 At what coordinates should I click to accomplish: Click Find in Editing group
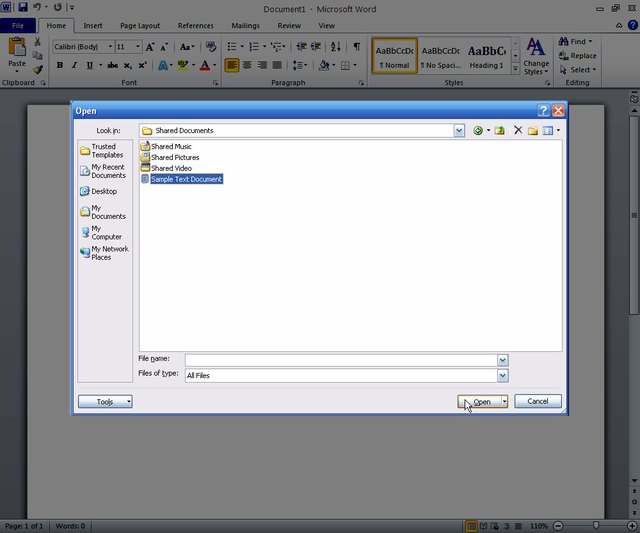click(x=575, y=41)
